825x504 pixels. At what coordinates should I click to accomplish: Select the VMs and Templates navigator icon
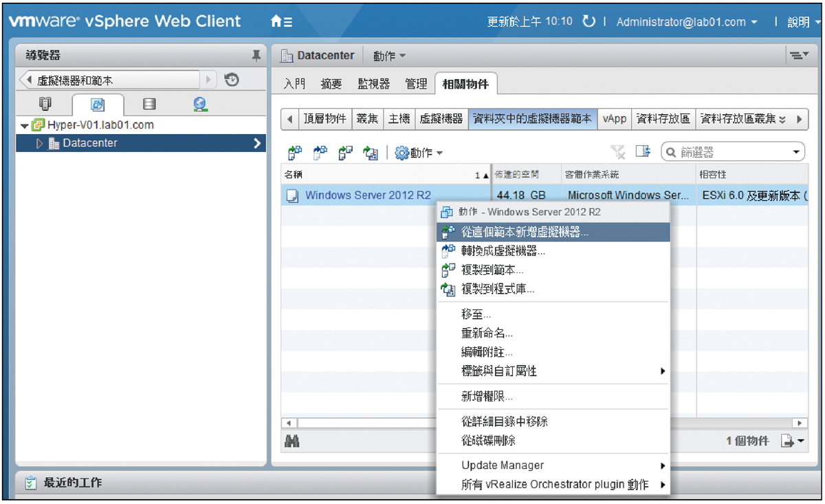pyautogui.click(x=98, y=105)
